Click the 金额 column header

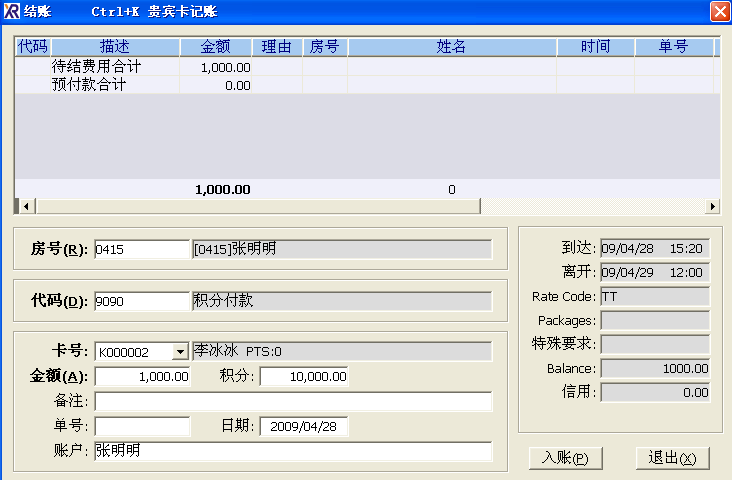click(x=216, y=47)
